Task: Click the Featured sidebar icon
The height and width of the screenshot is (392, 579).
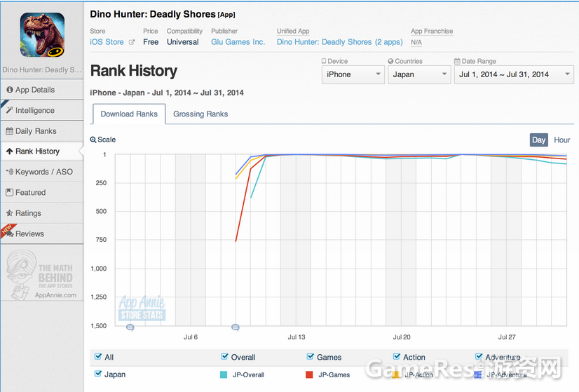Action: tap(10, 192)
